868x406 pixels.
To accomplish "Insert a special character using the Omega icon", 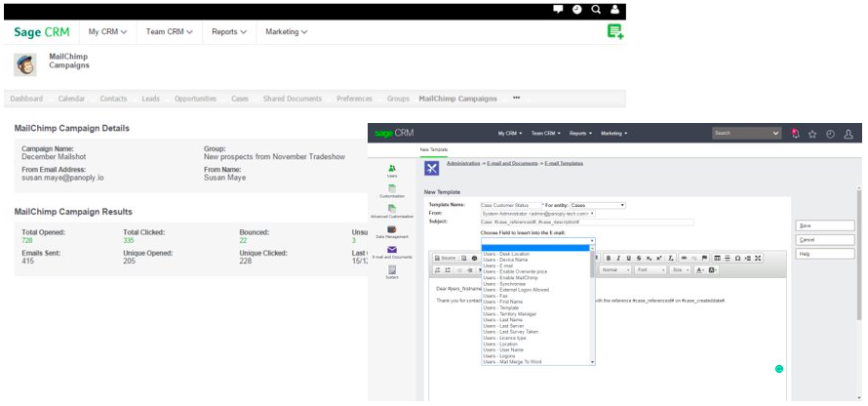I will (x=738, y=258).
